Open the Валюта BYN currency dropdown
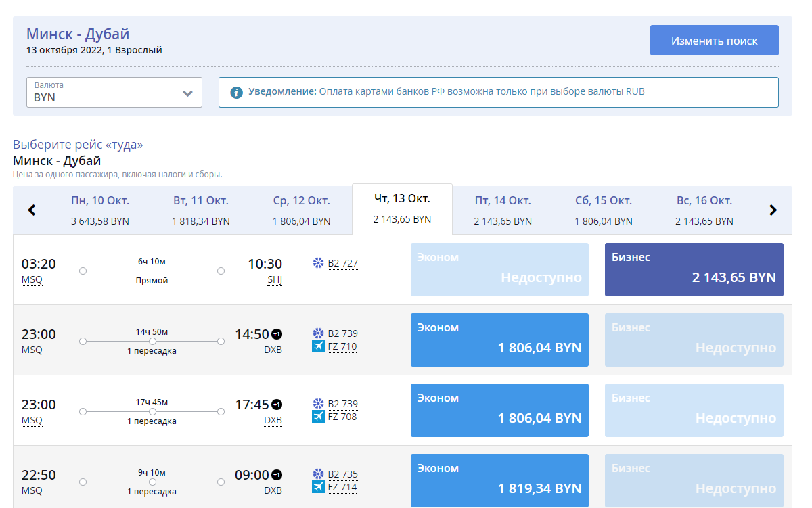Screen dimensions: 812x508 coord(114,92)
